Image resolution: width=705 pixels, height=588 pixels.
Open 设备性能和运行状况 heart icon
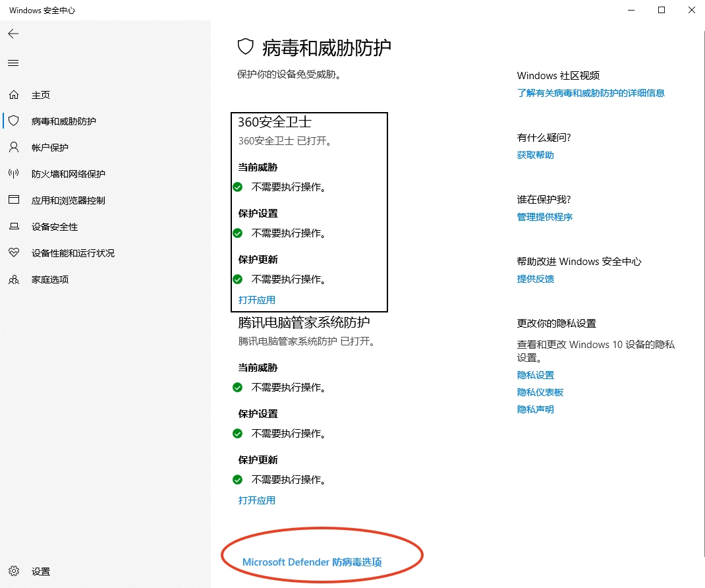pos(14,253)
